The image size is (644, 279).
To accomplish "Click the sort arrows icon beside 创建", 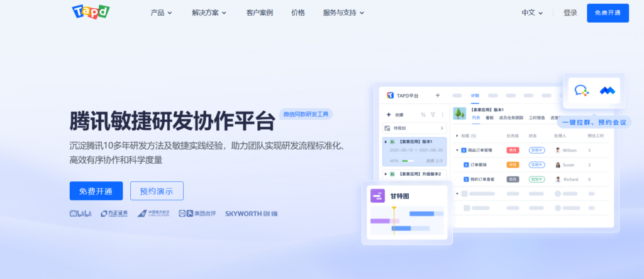I will 423,115.
